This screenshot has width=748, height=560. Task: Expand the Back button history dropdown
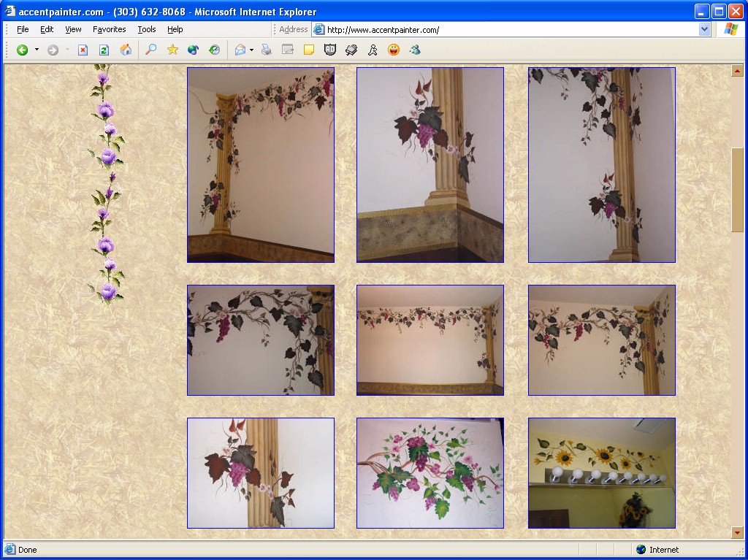click(x=37, y=50)
